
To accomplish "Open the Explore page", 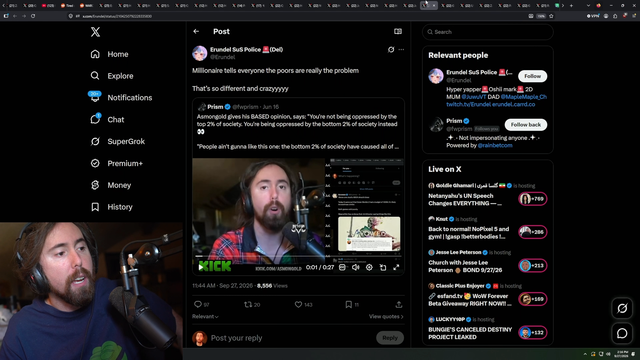I will [112, 76].
